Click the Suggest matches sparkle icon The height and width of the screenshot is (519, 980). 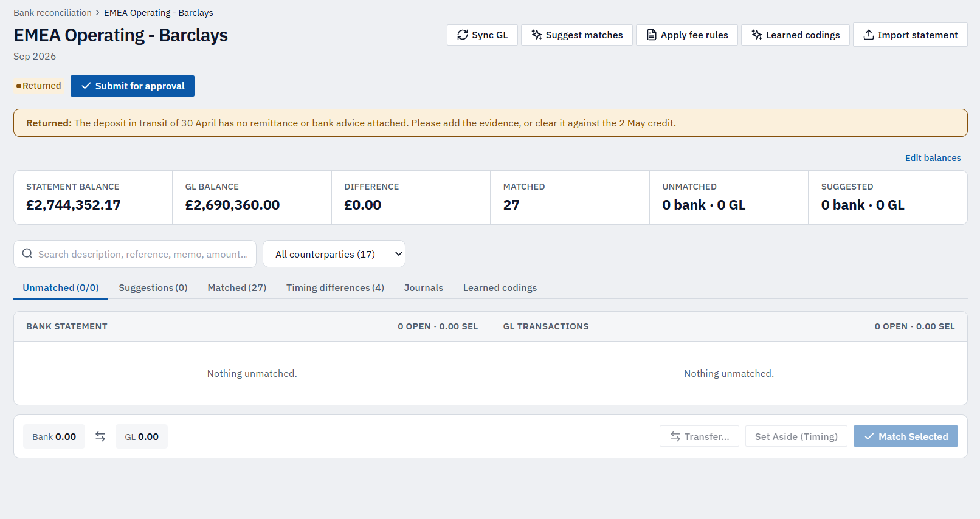pos(537,35)
